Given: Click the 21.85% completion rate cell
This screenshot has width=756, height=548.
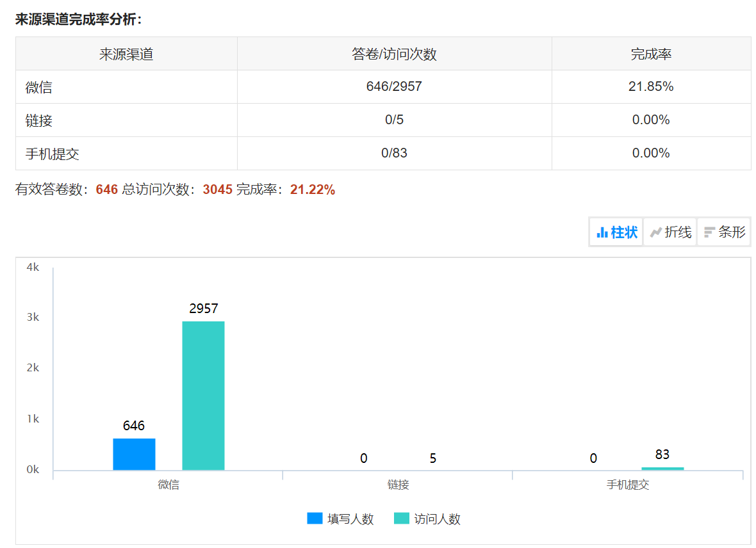Looking at the screenshot, I should tap(651, 86).
